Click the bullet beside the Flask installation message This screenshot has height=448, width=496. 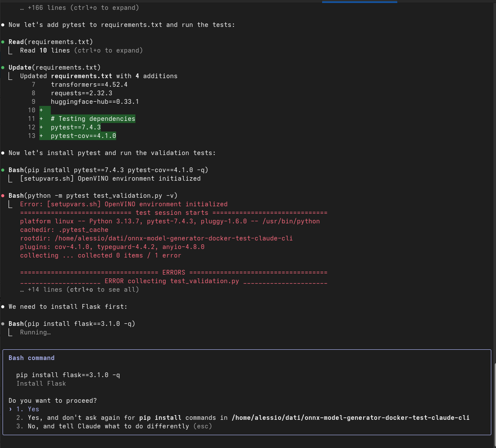pos(3,307)
